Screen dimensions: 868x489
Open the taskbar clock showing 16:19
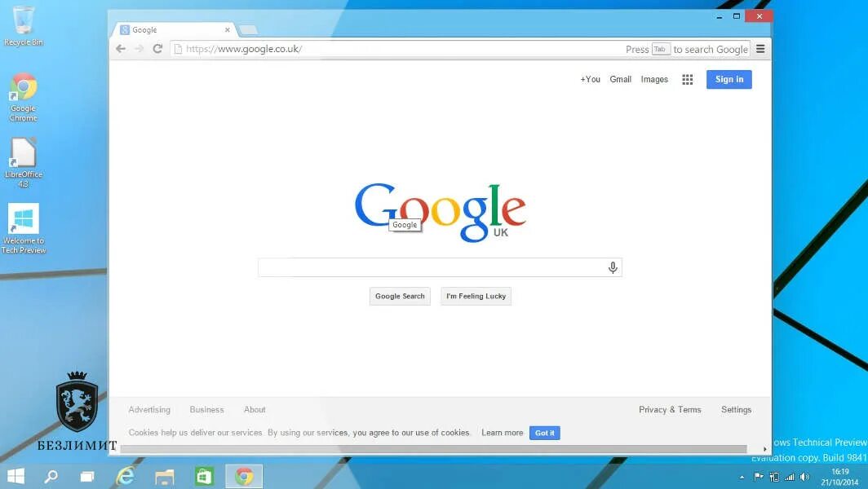[x=839, y=477]
